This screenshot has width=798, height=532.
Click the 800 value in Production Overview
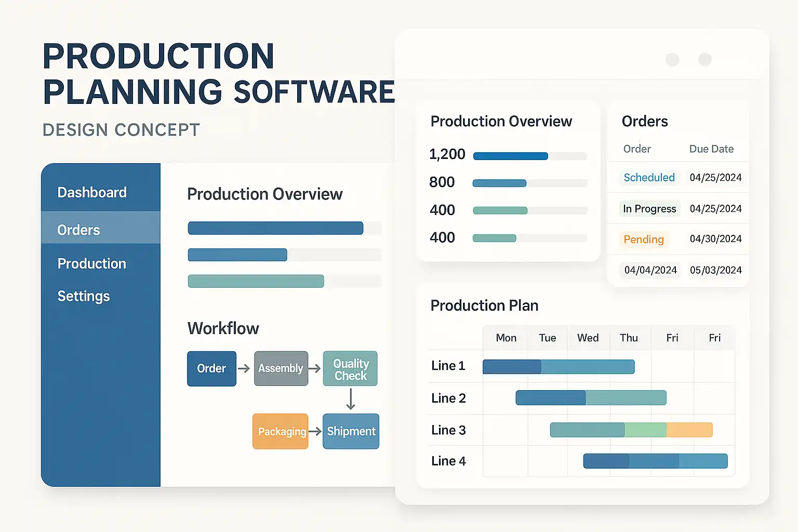pos(442,182)
